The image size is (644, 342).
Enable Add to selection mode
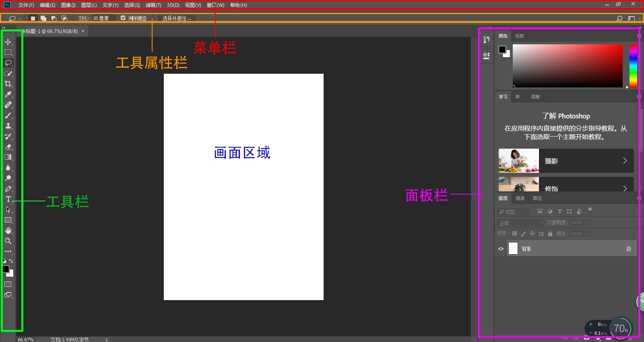click(x=43, y=18)
